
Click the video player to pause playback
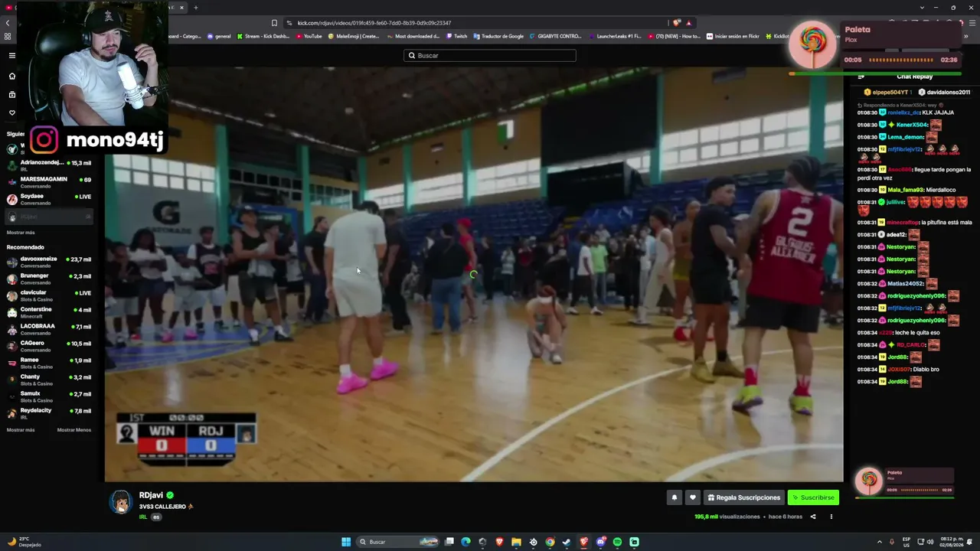(x=474, y=274)
